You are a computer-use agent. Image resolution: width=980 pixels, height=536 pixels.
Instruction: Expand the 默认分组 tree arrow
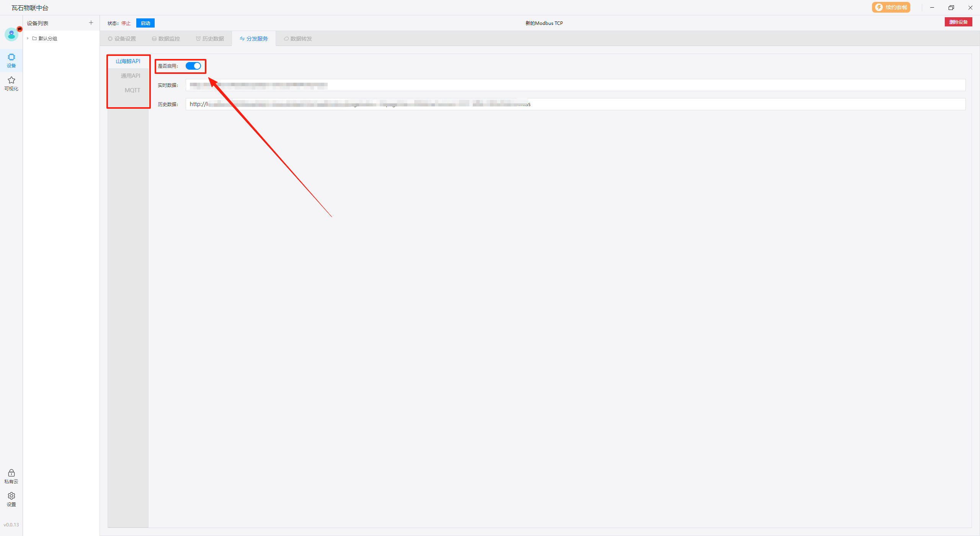click(28, 38)
